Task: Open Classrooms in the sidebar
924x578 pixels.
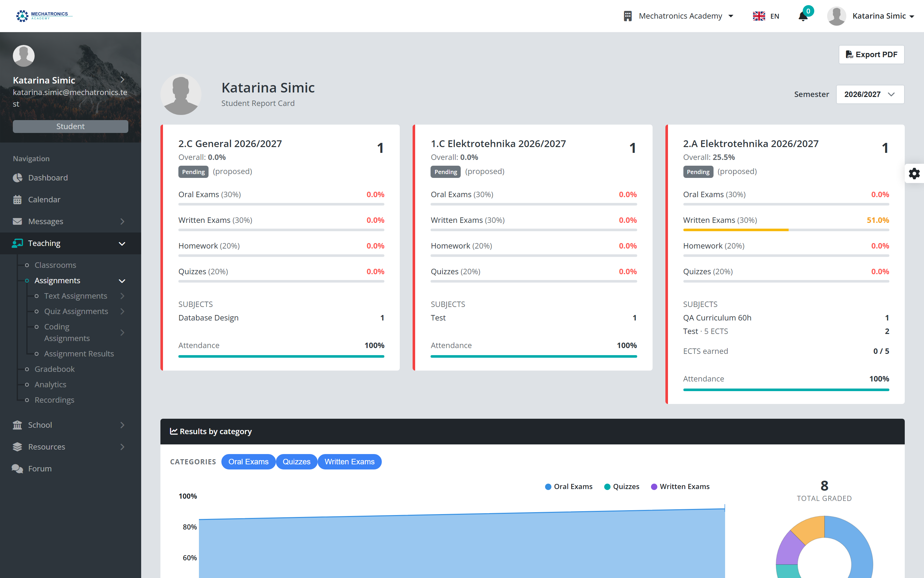Action: point(56,265)
